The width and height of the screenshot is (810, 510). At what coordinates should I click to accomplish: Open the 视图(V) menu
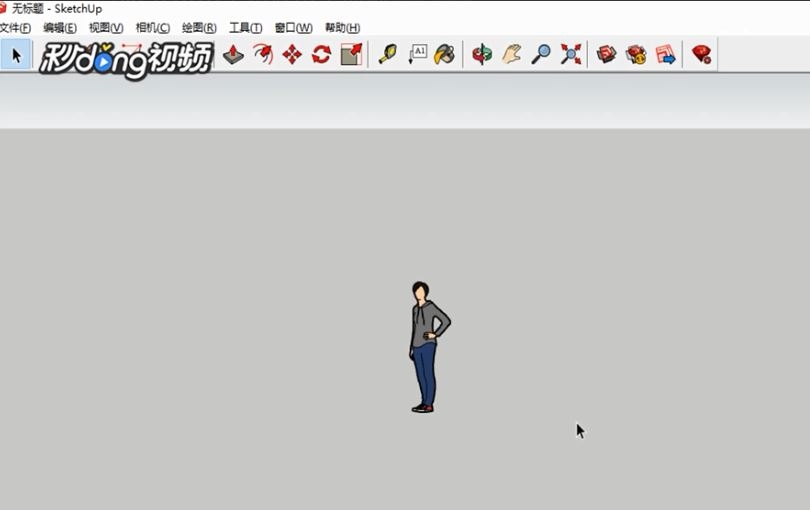(x=106, y=28)
